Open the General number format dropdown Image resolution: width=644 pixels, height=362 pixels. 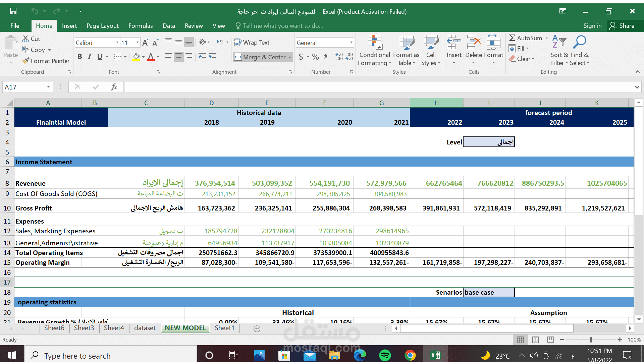point(351,43)
